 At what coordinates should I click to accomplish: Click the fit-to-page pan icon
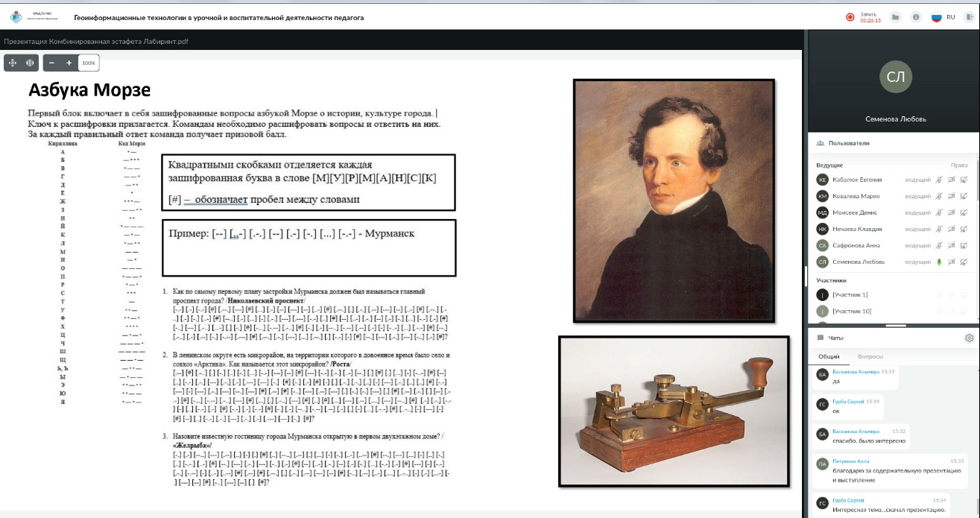13,63
